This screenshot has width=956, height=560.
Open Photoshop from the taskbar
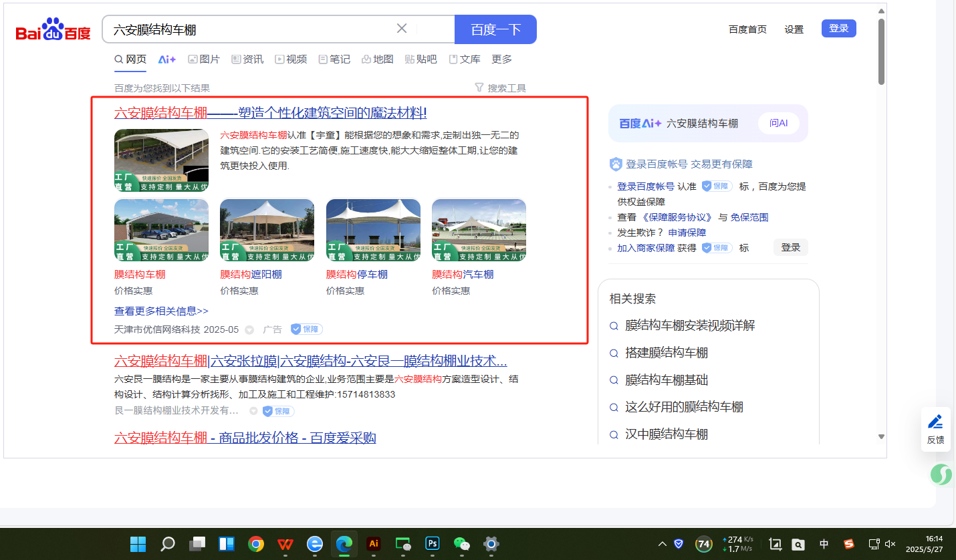[433, 544]
